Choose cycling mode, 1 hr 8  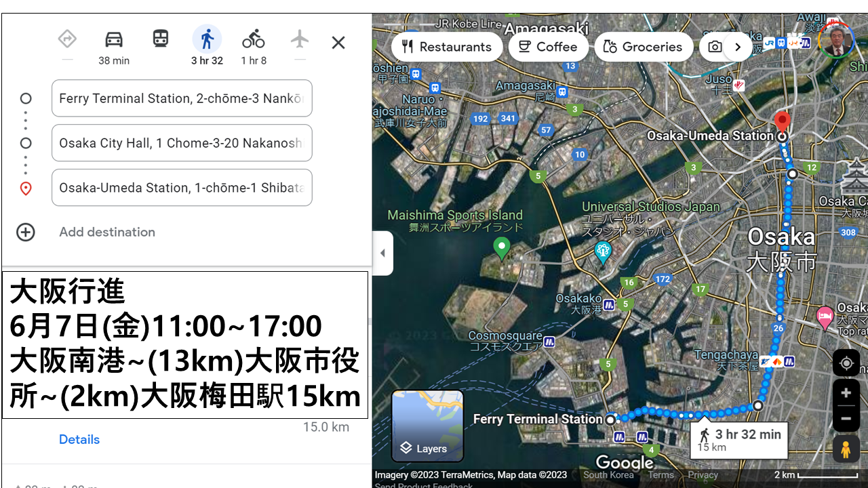(x=254, y=47)
